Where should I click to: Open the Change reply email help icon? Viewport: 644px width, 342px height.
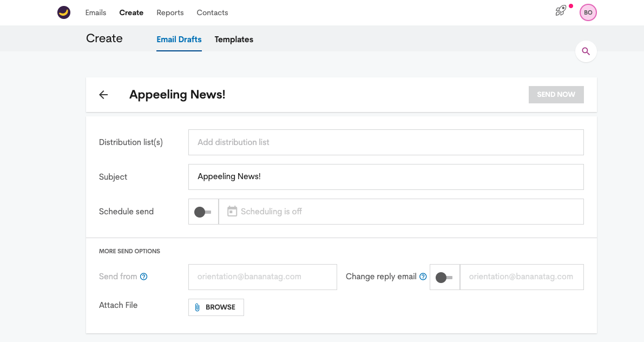point(423,277)
